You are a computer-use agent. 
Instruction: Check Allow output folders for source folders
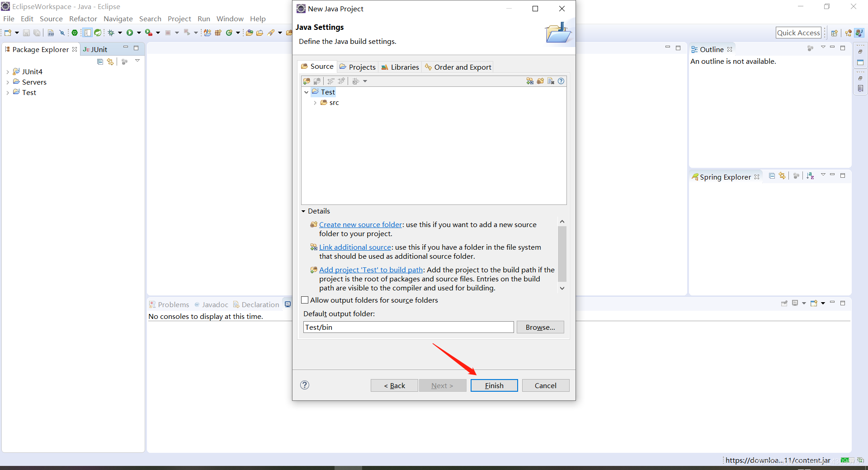pyautogui.click(x=305, y=300)
